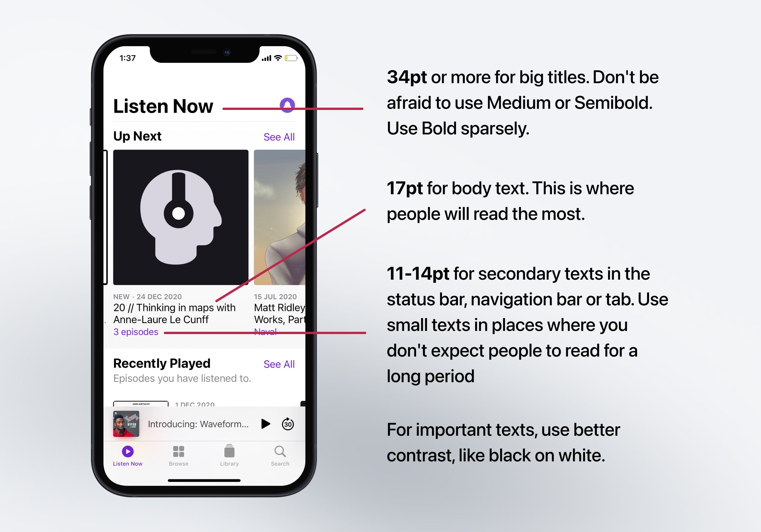Toggle podcast episode visibility
Viewport: 761px width, 532px height.
point(136,332)
